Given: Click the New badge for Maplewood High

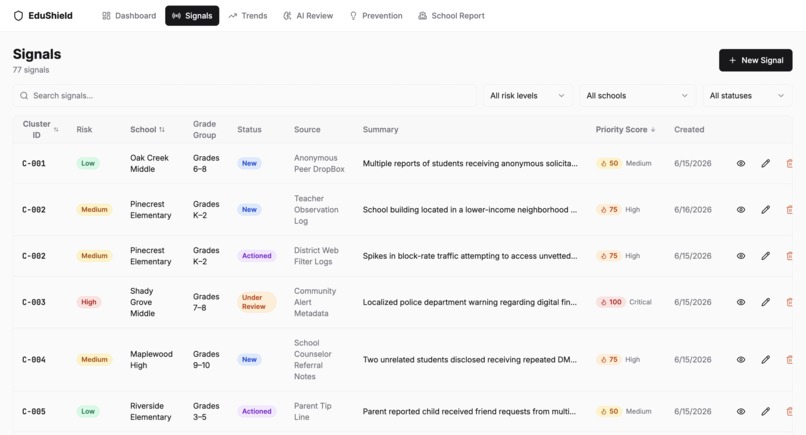Looking at the screenshot, I should (x=249, y=360).
